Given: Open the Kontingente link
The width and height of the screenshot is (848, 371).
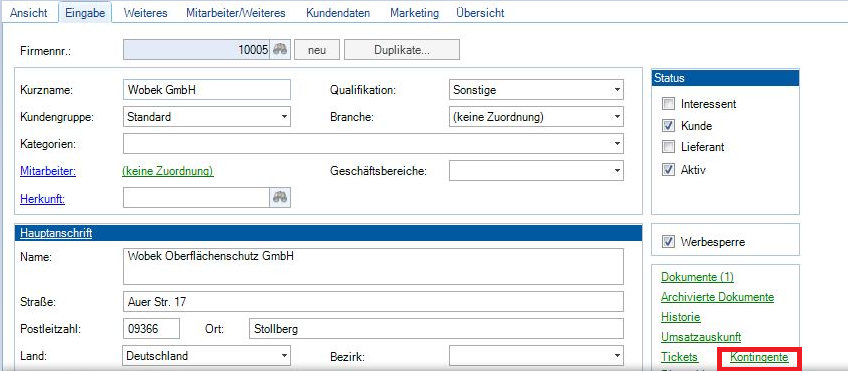Looking at the screenshot, I should coord(759,357).
